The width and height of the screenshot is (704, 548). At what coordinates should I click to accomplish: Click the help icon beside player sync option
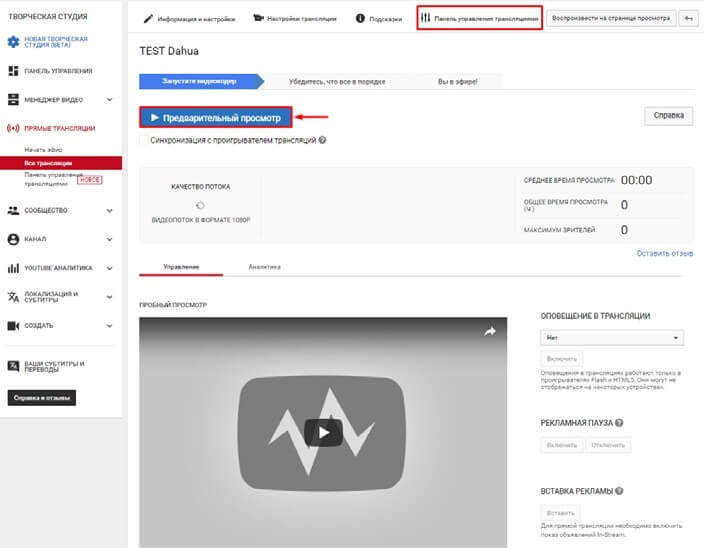pyautogui.click(x=322, y=140)
